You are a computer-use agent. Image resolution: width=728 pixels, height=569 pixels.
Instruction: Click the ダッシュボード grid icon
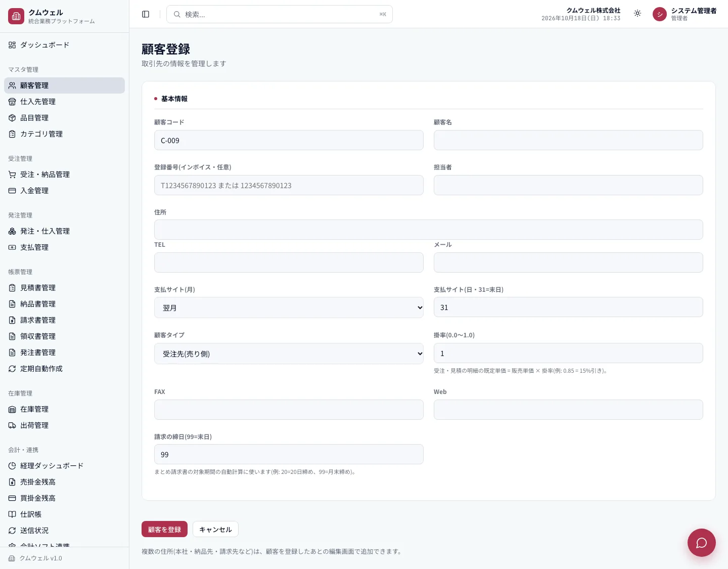coord(12,45)
